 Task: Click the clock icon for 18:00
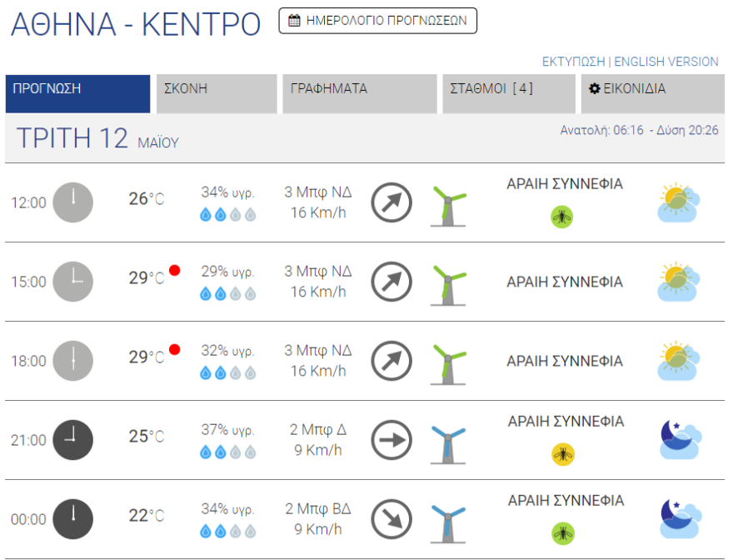(73, 361)
